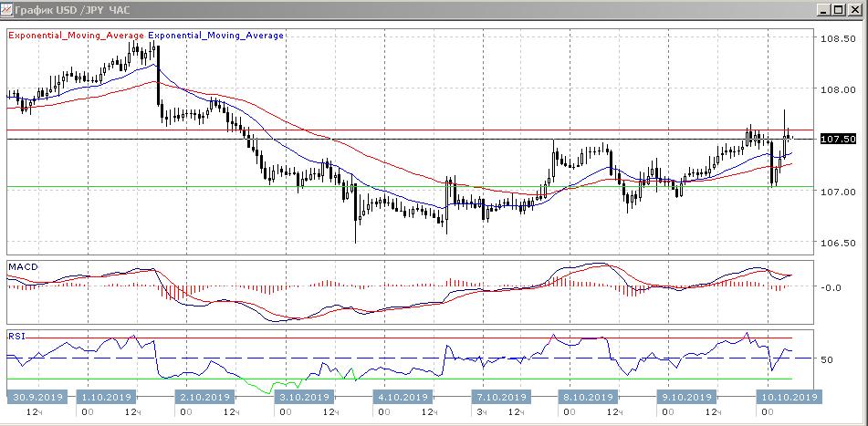Click the MACD indicator label
Image resolution: width=868 pixels, height=426 pixels.
22,266
